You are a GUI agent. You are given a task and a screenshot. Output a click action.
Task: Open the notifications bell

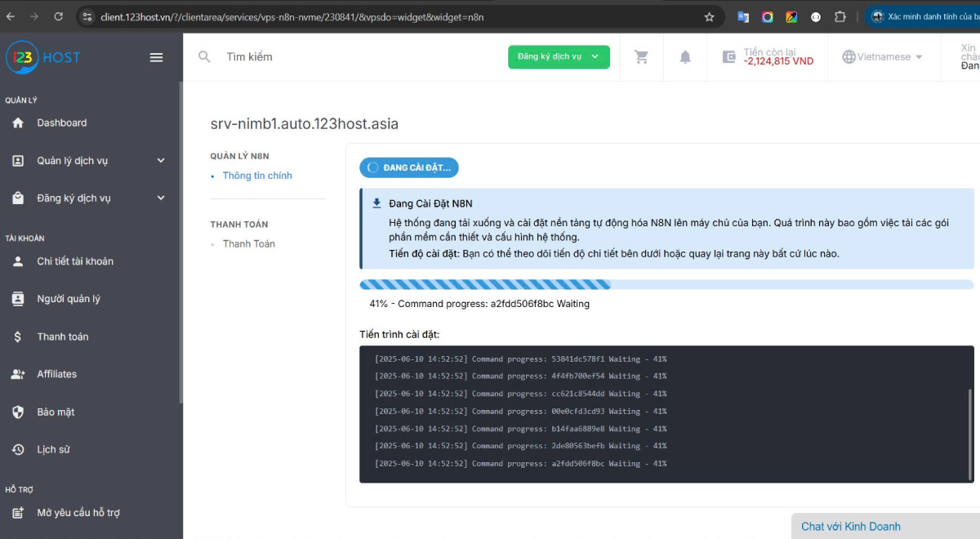point(685,56)
